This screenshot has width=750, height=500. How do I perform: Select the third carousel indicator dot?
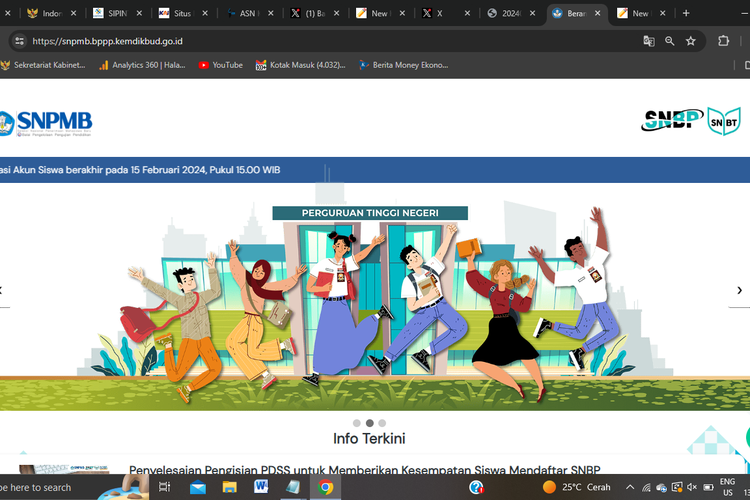382,423
